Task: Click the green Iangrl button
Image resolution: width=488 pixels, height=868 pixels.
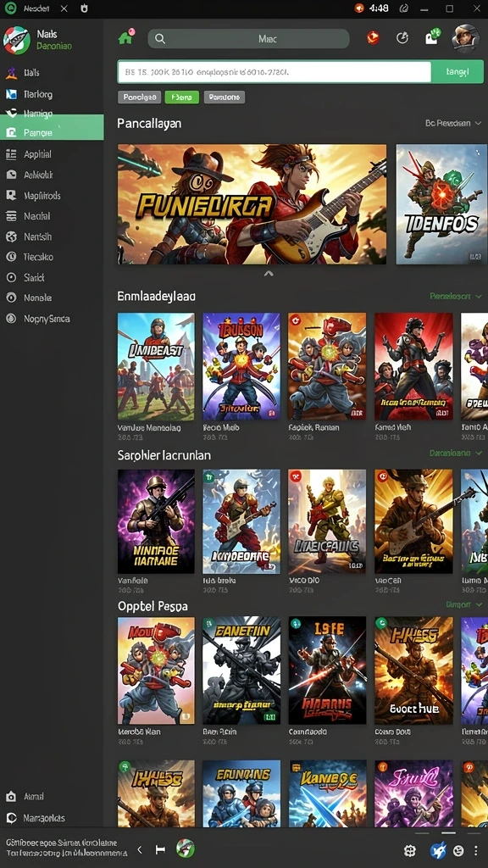Action: (x=457, y=72)
